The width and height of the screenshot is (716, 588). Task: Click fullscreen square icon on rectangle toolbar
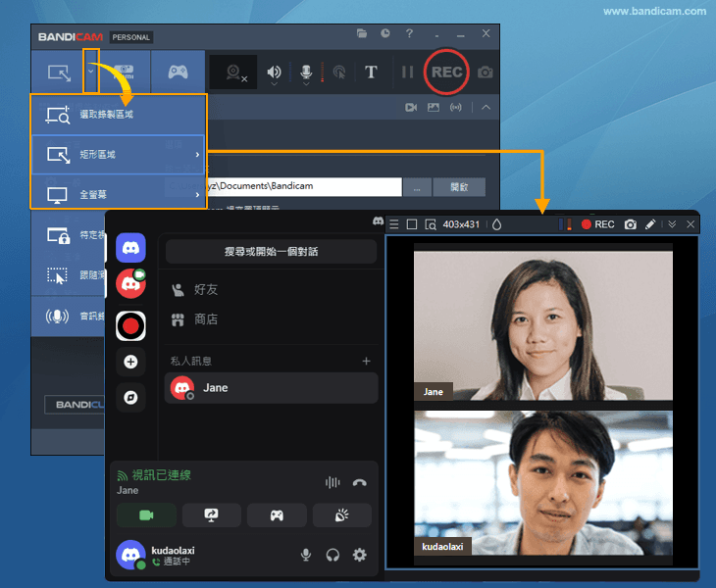point(411,224)
